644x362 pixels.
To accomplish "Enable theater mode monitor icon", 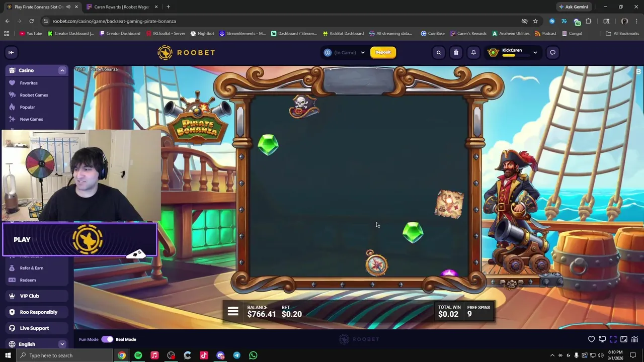I will (602, 339).
